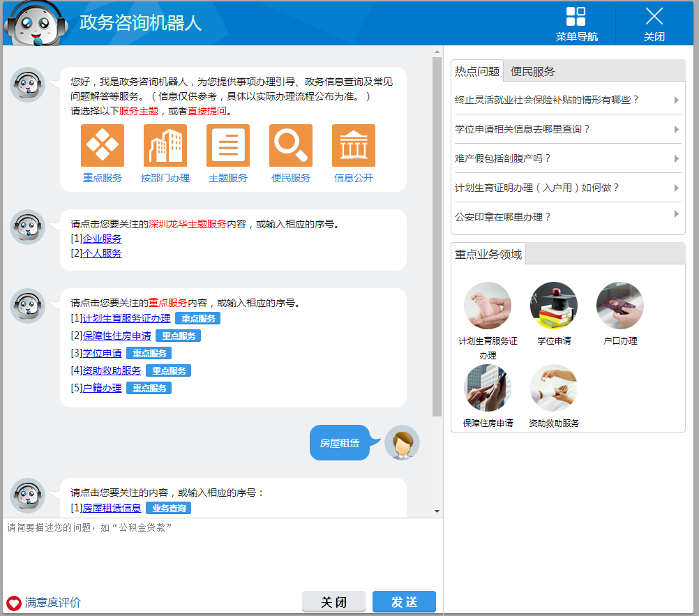Click the blue 发送 send button
Viewport: 699px width, 616px height.
[x=404, y=602]
